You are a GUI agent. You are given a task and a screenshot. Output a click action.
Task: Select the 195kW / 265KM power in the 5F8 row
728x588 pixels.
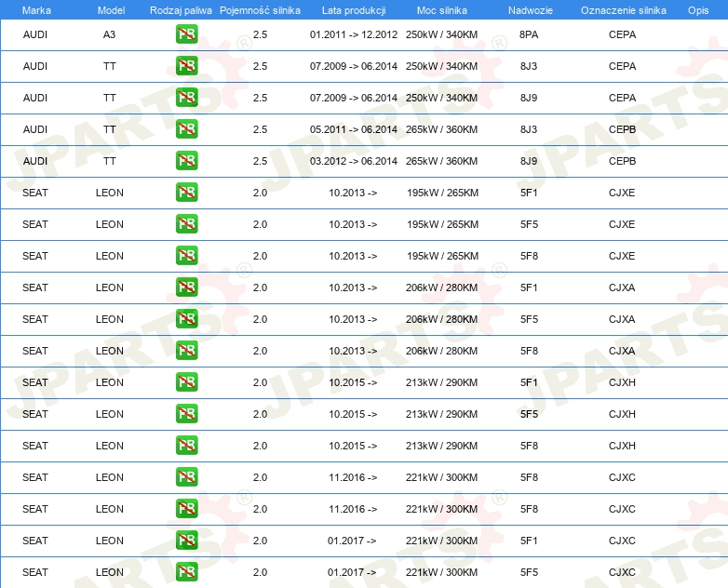[442, 256]
